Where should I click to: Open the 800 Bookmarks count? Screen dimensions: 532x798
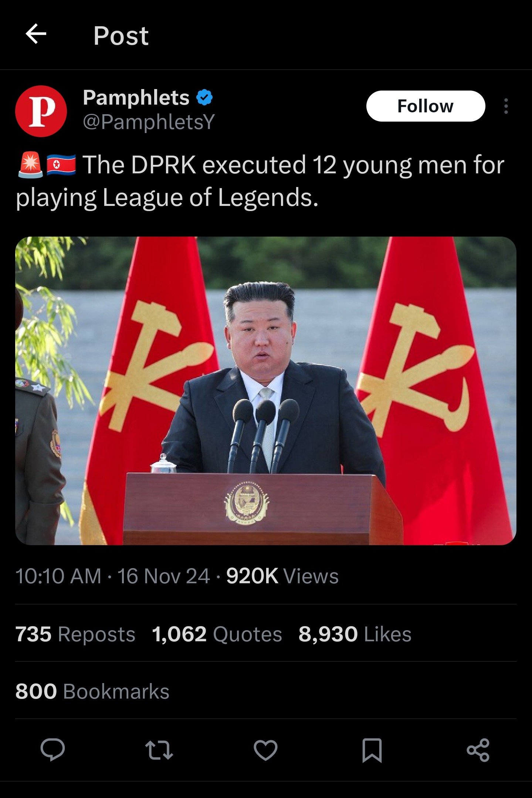tap(92, 691)
